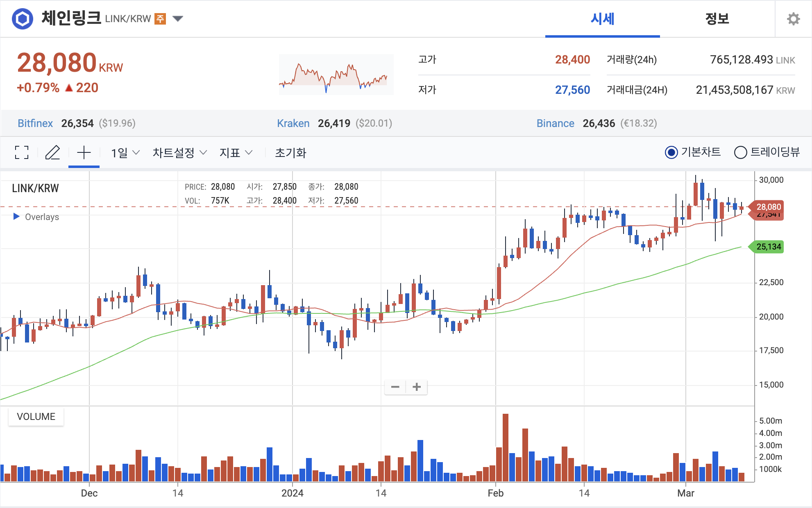This screenshot has width=812, height=508.
Task: Open the 1일 interval dropdown
Action: click(125, 153)
